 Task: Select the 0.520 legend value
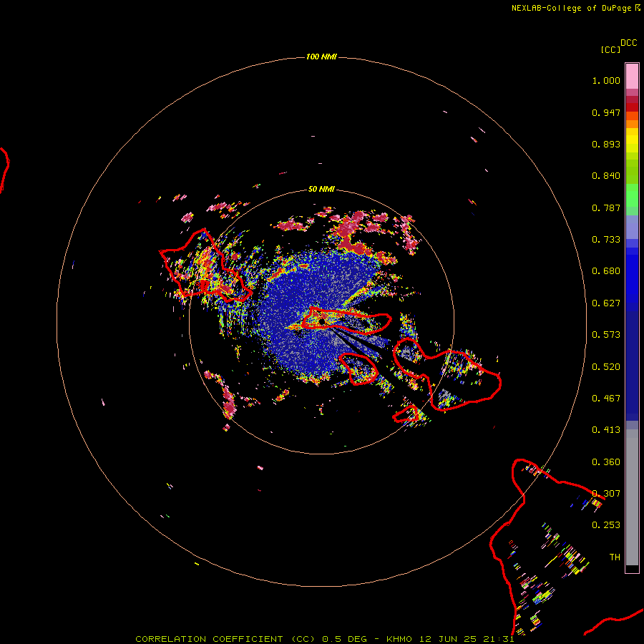coord(606,367)
